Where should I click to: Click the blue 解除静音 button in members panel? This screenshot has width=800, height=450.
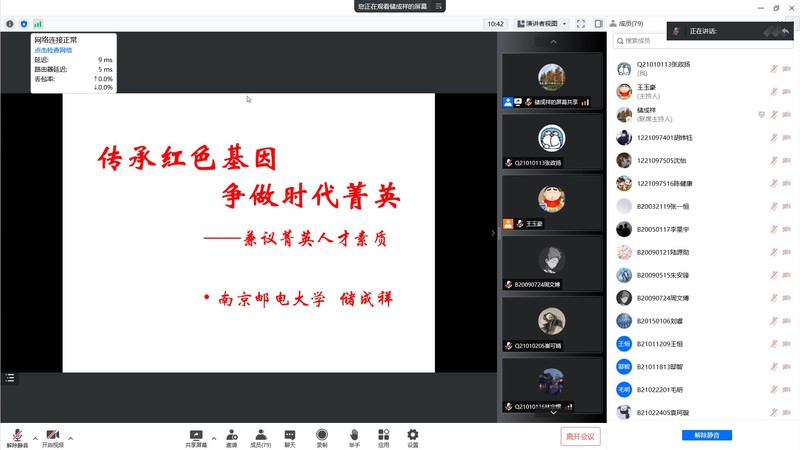click(x=707, y=435)
